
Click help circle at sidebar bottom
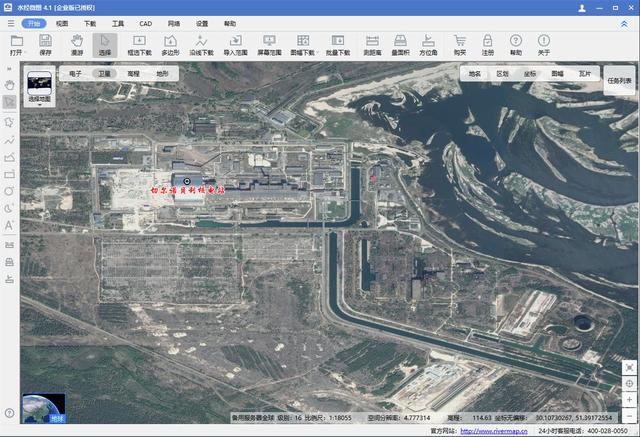(x=9, y=413)
